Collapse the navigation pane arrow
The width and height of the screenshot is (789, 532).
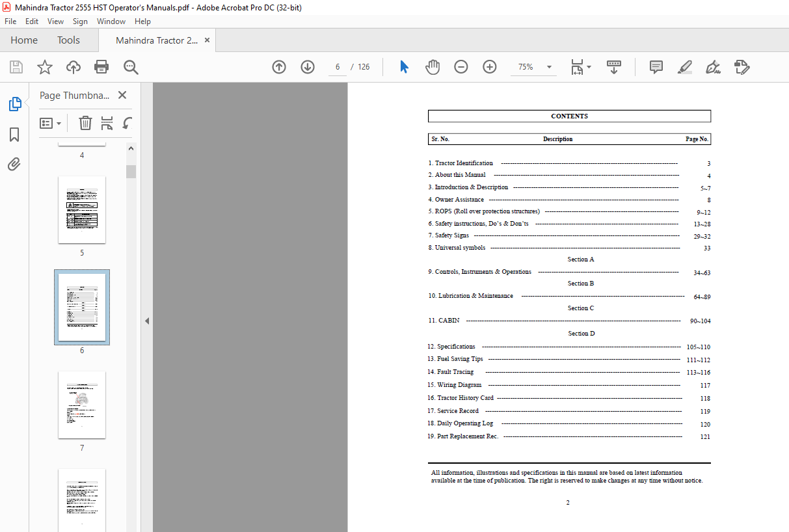(x=147, y=321)
